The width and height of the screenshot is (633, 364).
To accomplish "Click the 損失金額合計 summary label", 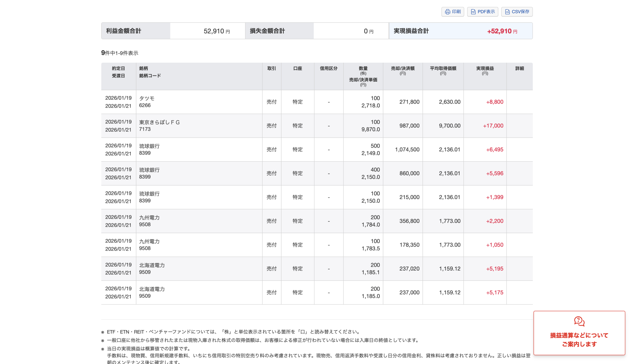I will coord(267,31).
